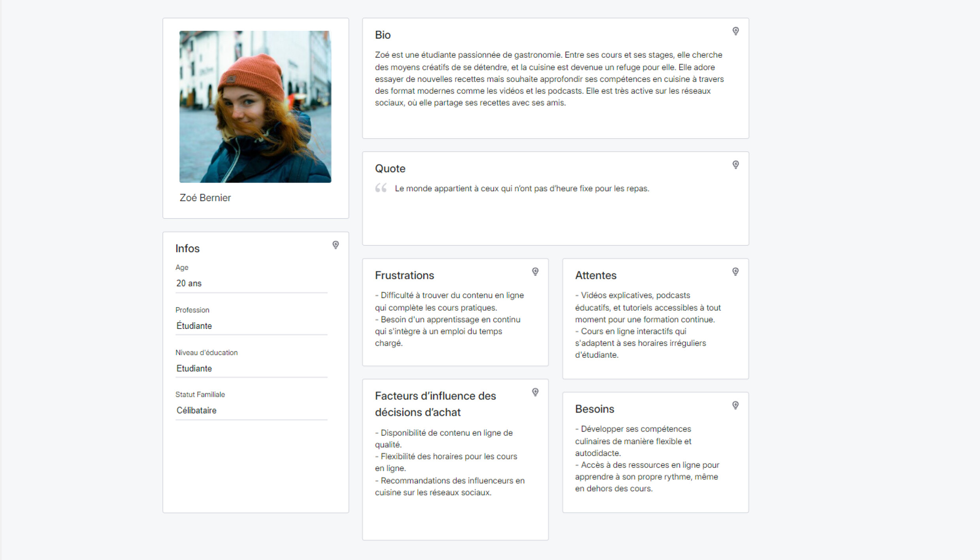
Task: Click the lightbulb icon in Infos panel
Action: click(x=335, y=245)
